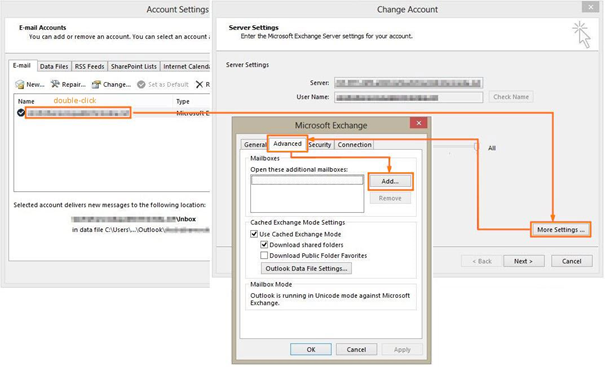This screenshot has width=605, height=367.
Task: Click the Repair account toolbar icon
Action: pos(55,84)
